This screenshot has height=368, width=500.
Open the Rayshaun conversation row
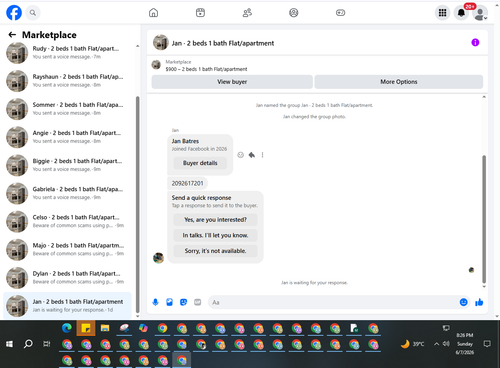(67, 81)
